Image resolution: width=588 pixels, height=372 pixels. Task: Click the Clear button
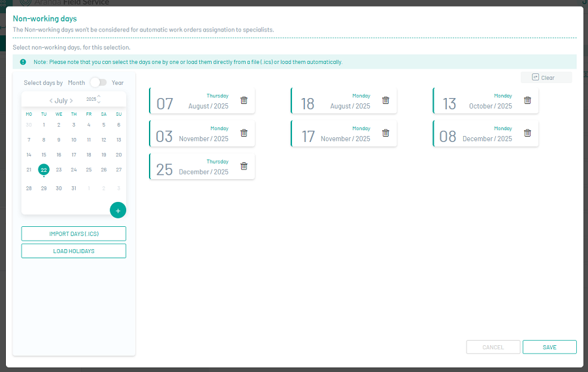(x=546, y=78)
